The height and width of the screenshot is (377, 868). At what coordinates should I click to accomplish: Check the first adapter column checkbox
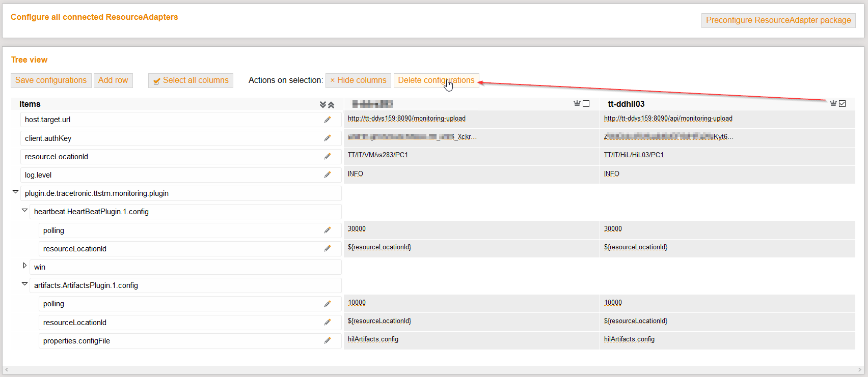pos(586,104)
